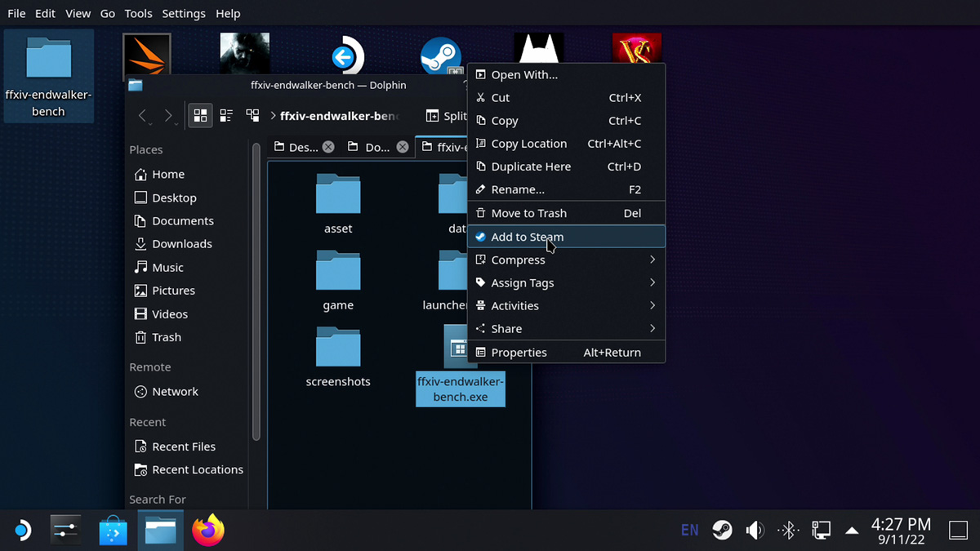Expand hidden system tray icons arrow

click(852, 531)
